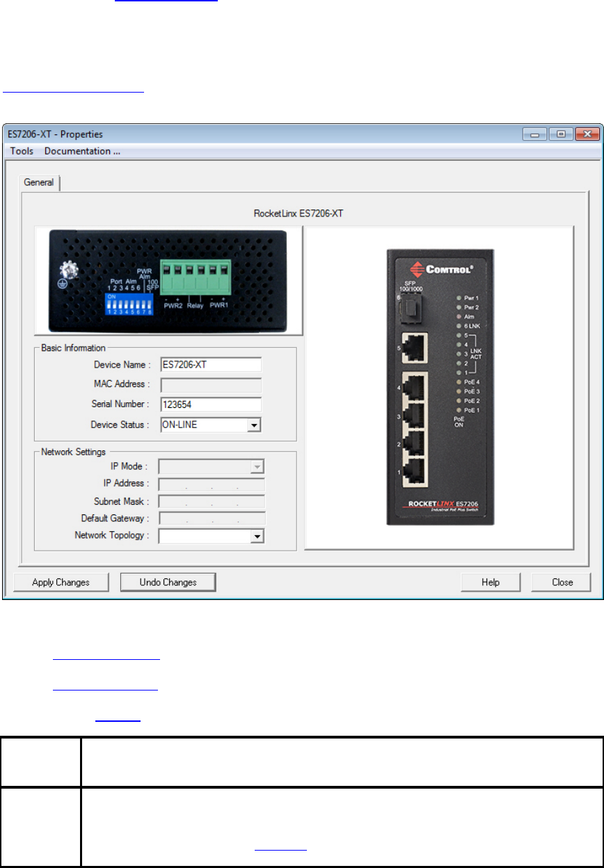Click the RocketLinx ES7206-XT heading text
The height and width of the screenshot is (868, 604).
click(299, 214)
